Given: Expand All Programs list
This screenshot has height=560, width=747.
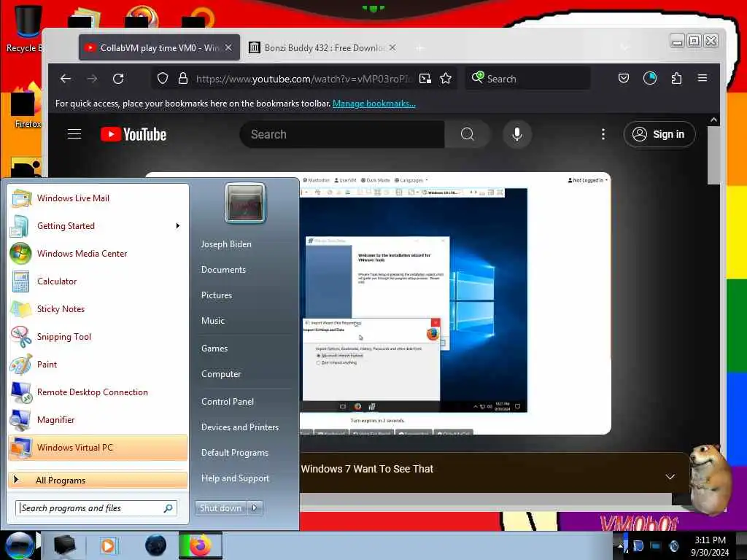Looking at the screenshot, I should pyautogui.click(x=98, y=480).
